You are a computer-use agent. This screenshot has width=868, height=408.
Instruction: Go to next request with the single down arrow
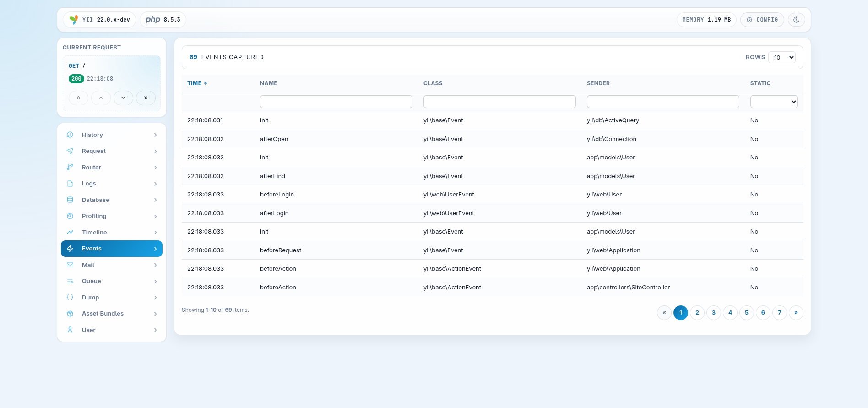[x=124, y=98]
